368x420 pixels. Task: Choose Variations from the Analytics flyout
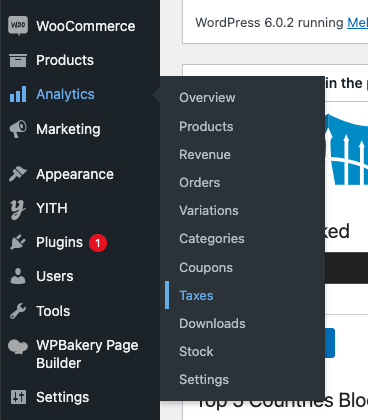pos(209,211)
